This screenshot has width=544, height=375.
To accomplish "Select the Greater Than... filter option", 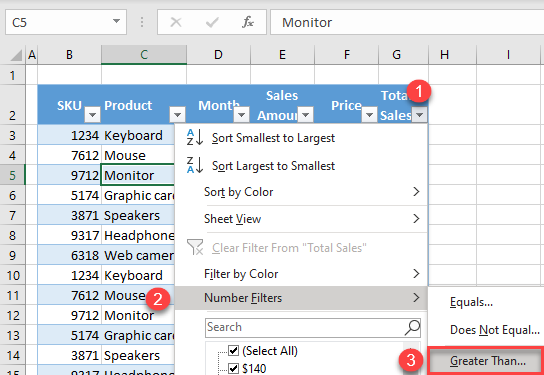I will [486, 361].
